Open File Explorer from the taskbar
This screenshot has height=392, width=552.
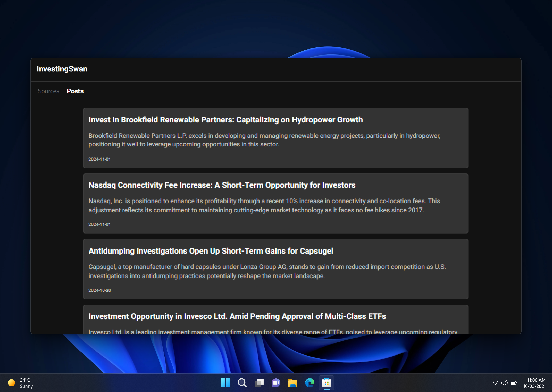(x=293, y=383)
